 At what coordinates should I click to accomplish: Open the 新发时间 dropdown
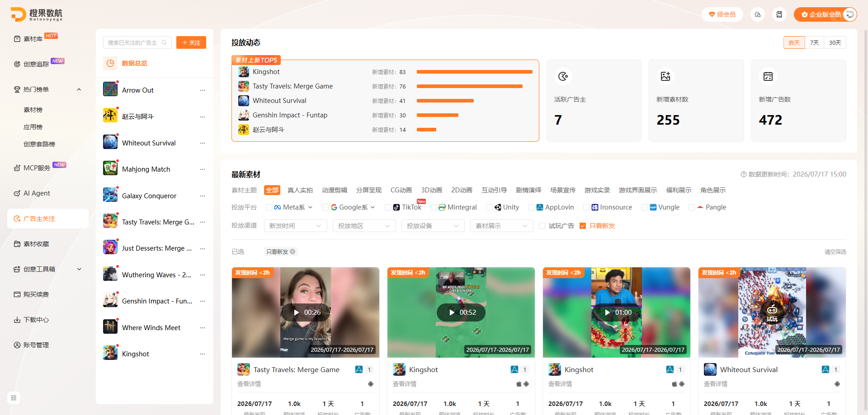296,226
